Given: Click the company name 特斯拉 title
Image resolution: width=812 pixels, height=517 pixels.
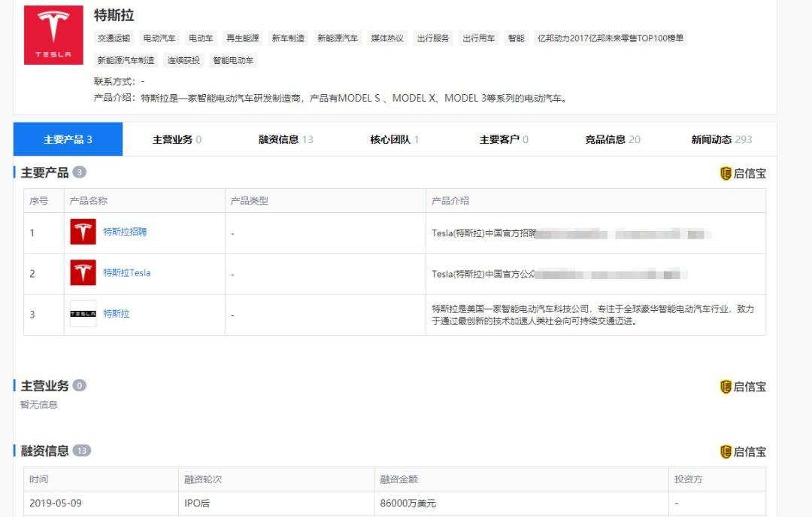Looking at the screenshot, I should pyautogui.click(x=114, y=15).
